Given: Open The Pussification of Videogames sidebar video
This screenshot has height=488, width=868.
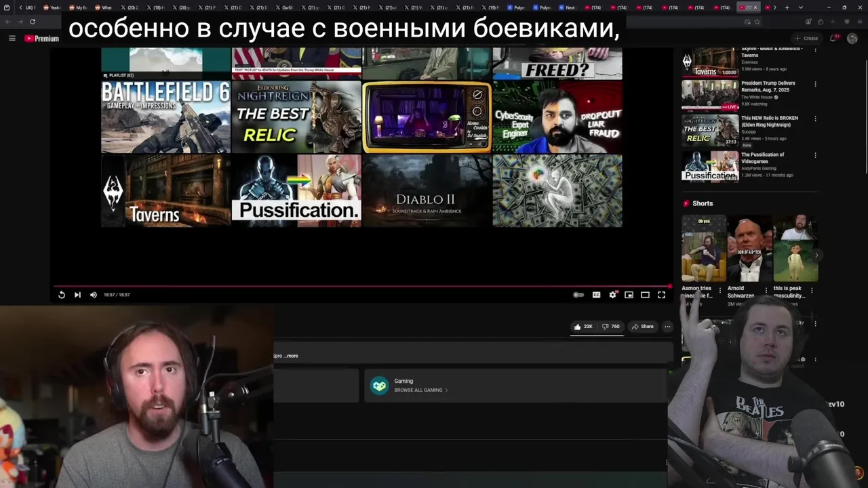Looking at the screenshot, I should pyautogui.click(x=710, y=167).
